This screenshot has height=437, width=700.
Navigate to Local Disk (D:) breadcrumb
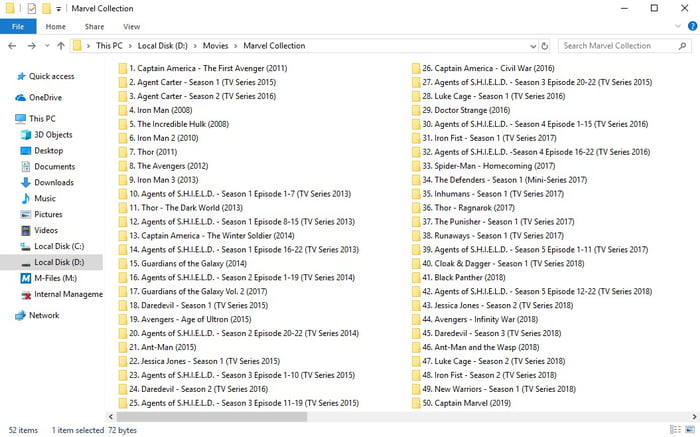162,46
